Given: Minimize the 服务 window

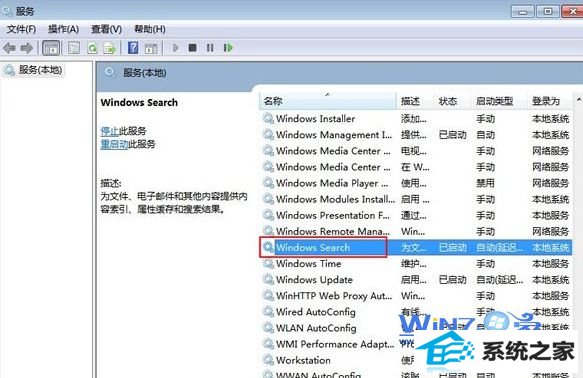Looking at the screenshot, I should (x=522, y=12).
